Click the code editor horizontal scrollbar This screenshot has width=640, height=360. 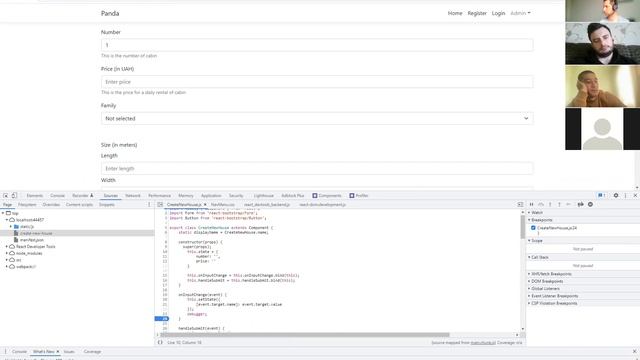(x=306, y=335)
